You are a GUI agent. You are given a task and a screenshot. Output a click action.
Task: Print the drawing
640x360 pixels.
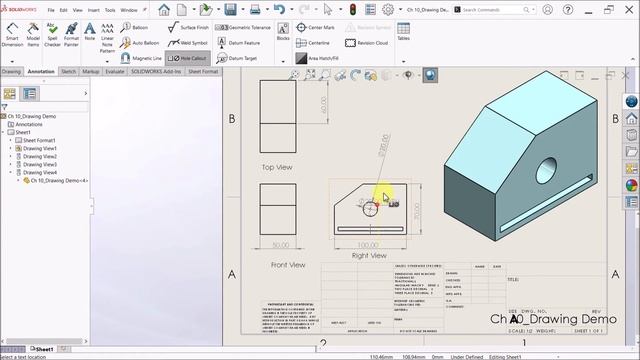tap(255, 9)
